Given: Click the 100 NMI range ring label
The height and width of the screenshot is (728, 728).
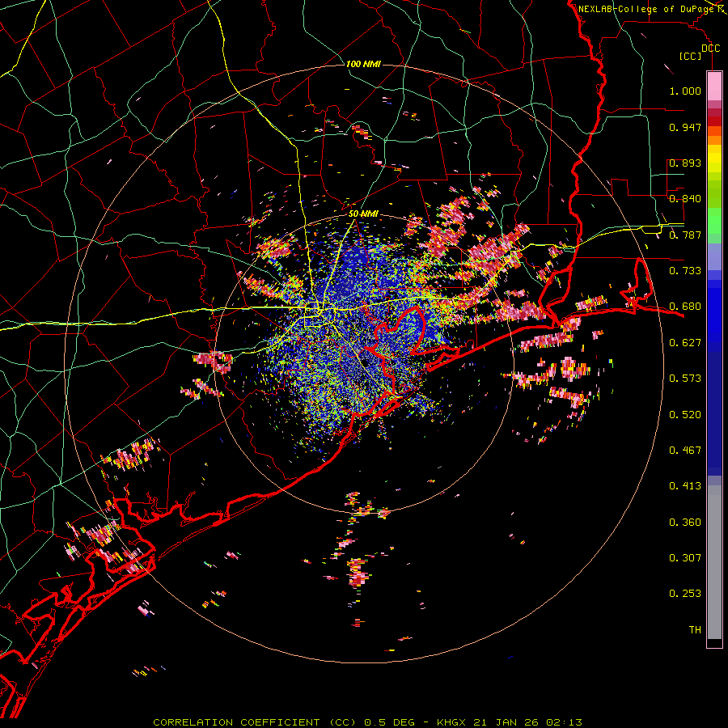Looking at the screenshot, I should pos(363,64).
